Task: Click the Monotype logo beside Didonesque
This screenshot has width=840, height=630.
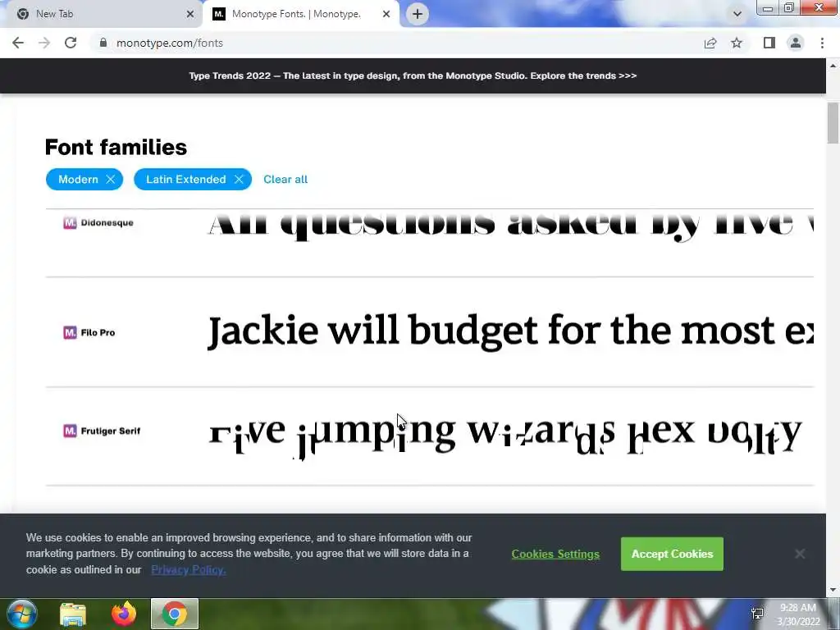Action: click(x=71, y=223)
